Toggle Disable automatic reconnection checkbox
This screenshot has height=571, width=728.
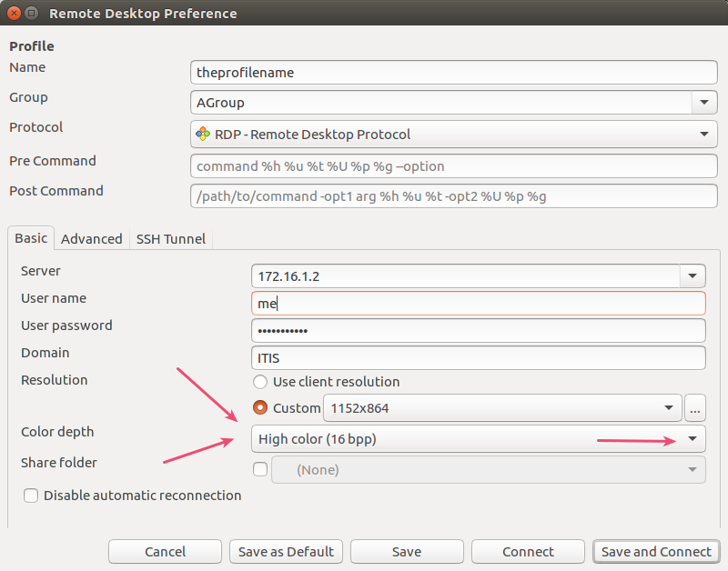31,496
